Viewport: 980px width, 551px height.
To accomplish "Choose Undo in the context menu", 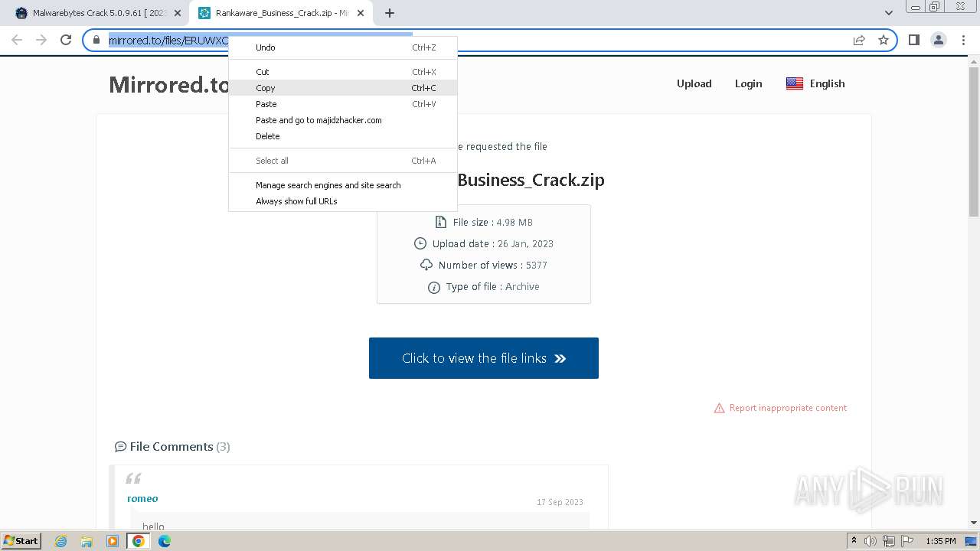I will [343, 47].
